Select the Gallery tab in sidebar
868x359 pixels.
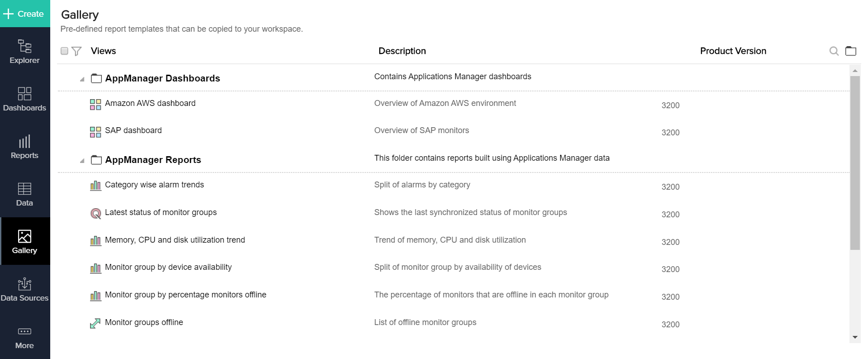(x=24, y=242)
